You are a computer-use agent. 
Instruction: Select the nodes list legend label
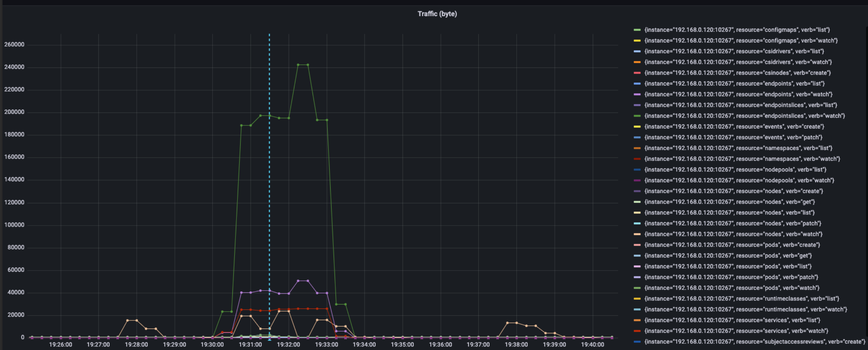730,213
